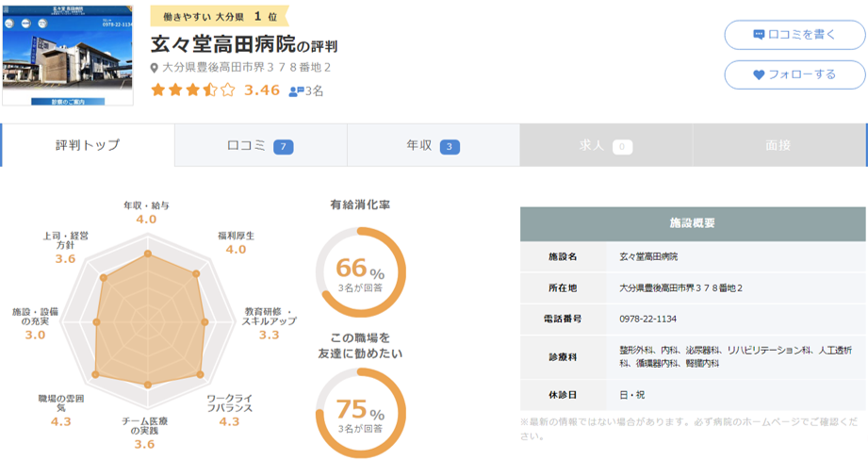Click the 福利厚生 4.0 radar label
868x460 pixels.
coord(236,243)
